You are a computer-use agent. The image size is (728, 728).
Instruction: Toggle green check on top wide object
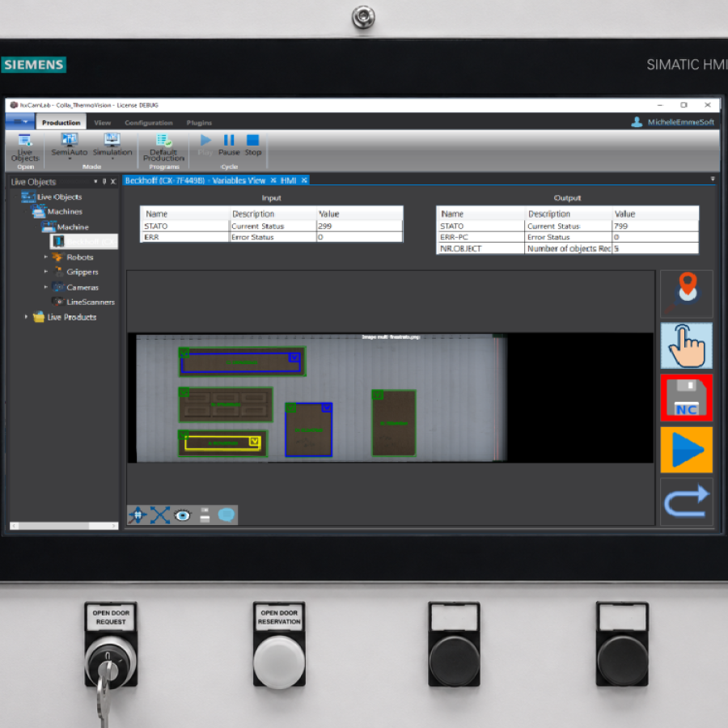[184, 353]
